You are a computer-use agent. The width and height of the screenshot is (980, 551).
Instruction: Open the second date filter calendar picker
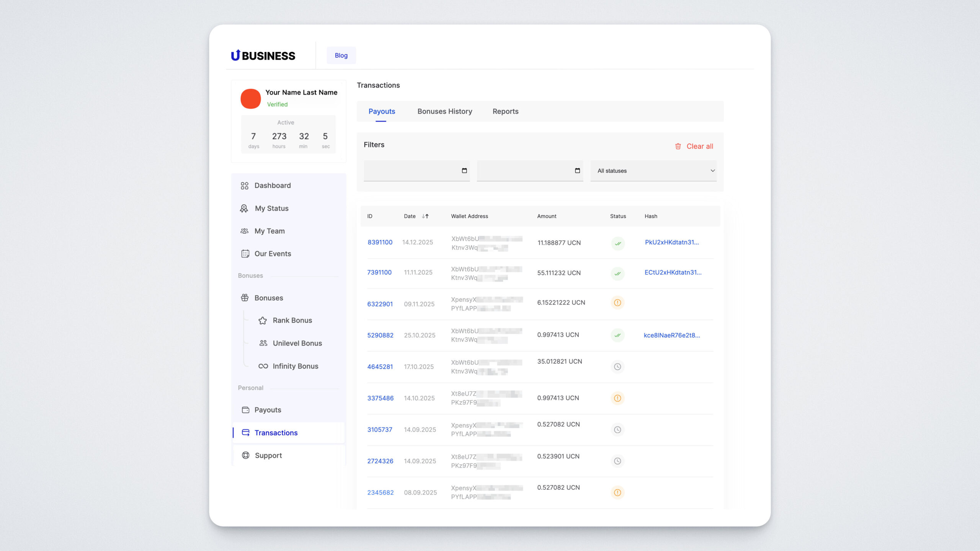[577, 171]
